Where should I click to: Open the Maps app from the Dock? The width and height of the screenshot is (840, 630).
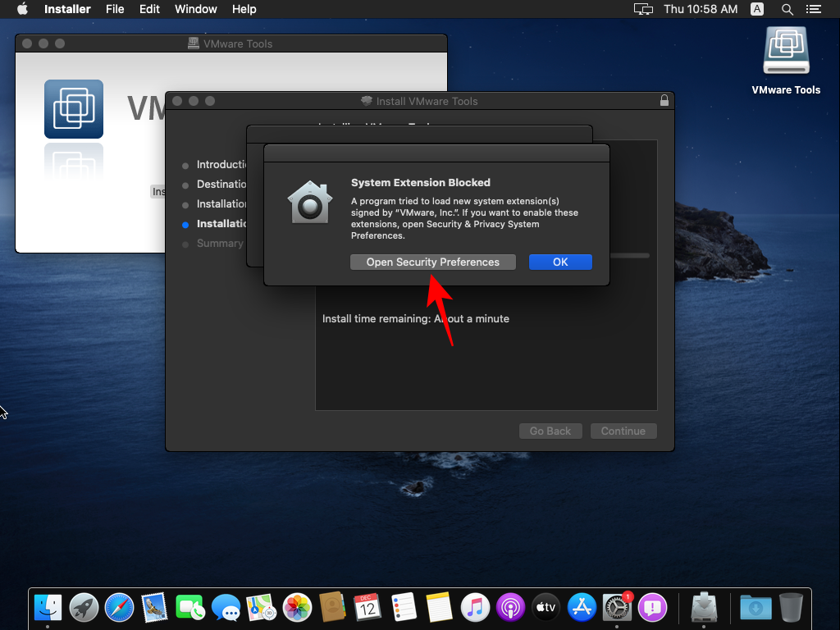pyautogui.click(x=259, y=608)
